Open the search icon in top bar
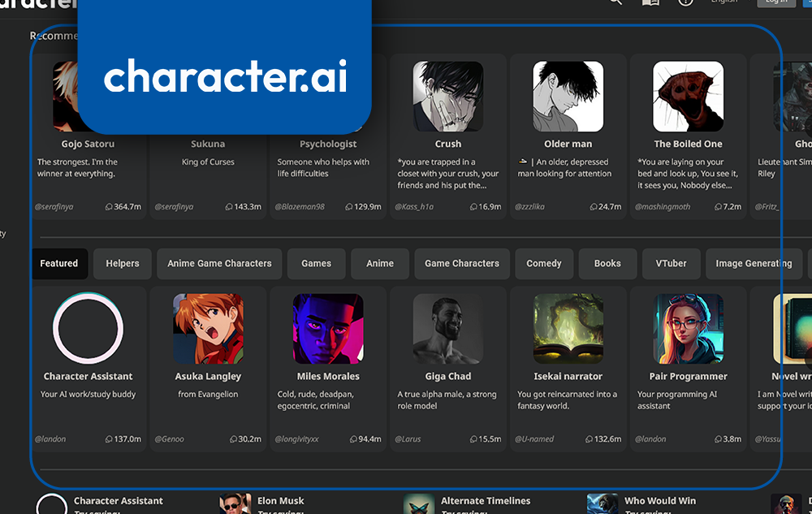The height and width of the screenshot is (514, 812). pyautogui.click(x=614, y=2)
